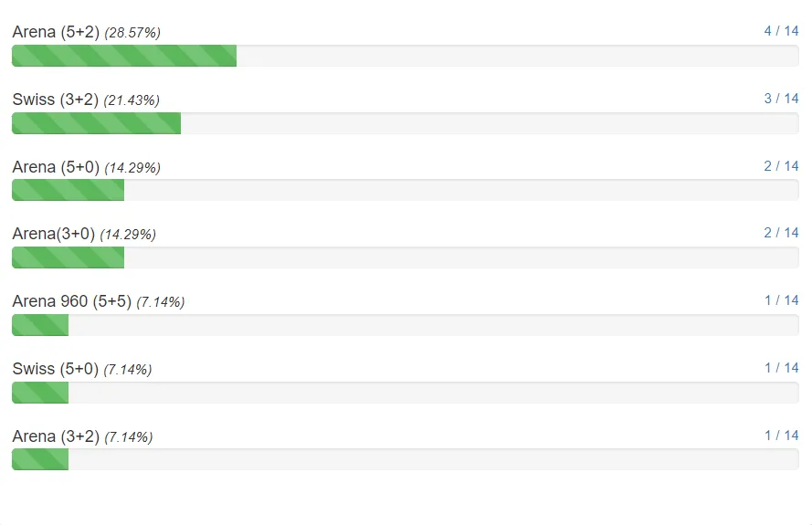Open vote count link for Arena (3+2)
The width and height of the screenshot is (812, 525).
(781, 436)
